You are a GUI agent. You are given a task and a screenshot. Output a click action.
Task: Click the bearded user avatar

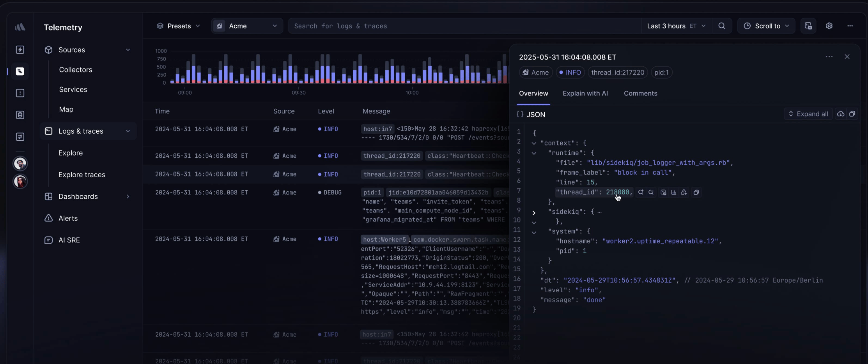(x=20, y=163)
